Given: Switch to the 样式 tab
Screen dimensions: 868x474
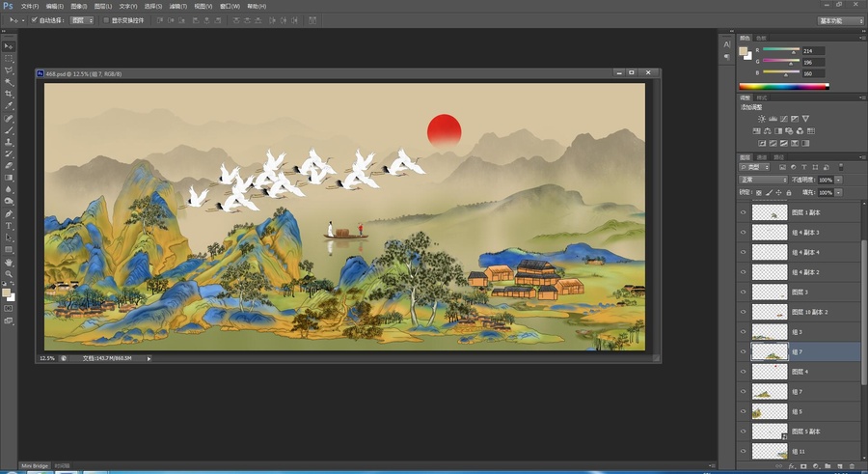Looking at the screenshot, I should coord(762,98).
